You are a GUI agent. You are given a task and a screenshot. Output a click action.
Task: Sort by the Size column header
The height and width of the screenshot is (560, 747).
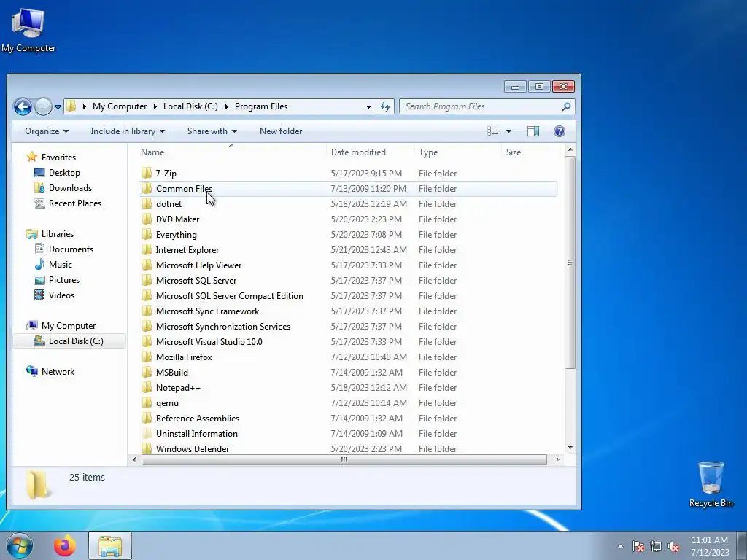[x=530, y=152]
